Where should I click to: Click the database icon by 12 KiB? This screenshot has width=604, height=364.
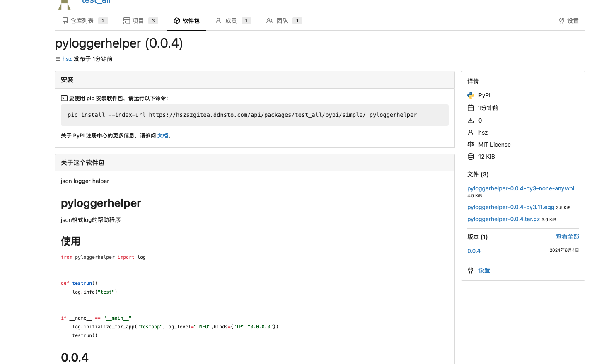click(x=471, y=157)
